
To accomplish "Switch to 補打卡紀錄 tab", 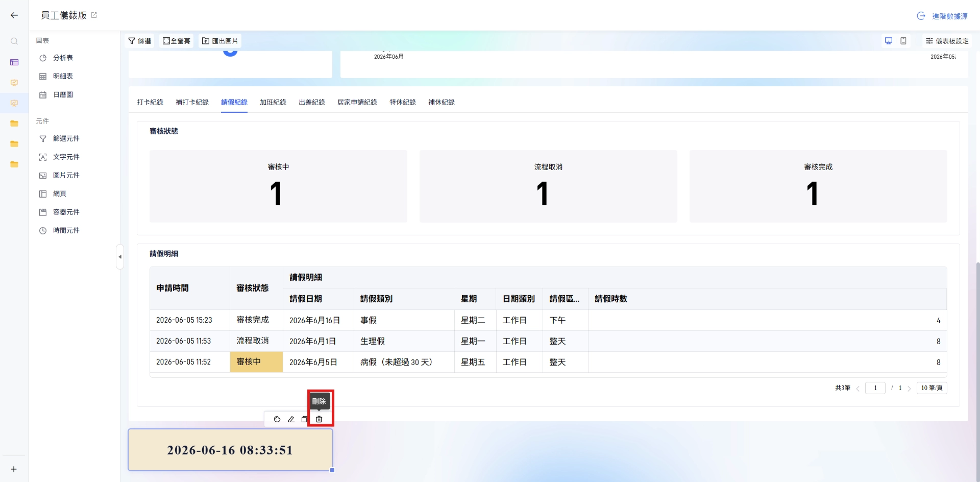I will tap(192, 102).
